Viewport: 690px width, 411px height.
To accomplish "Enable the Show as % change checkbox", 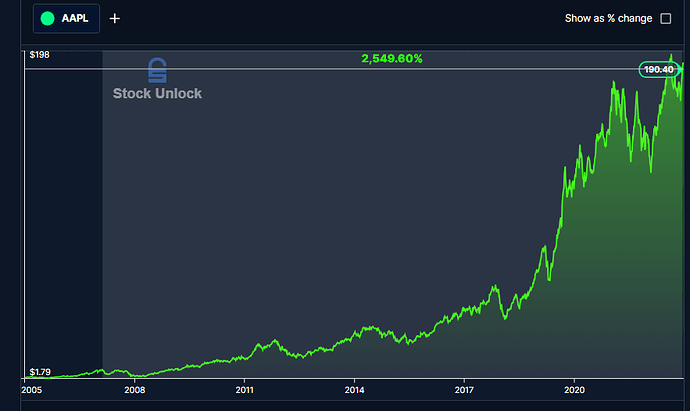I will 666,18.
